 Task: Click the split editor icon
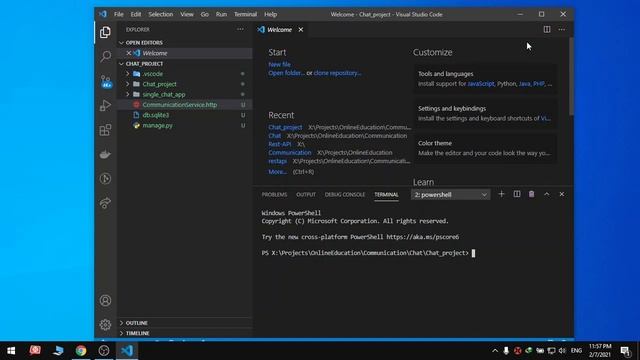coord(547,29)
